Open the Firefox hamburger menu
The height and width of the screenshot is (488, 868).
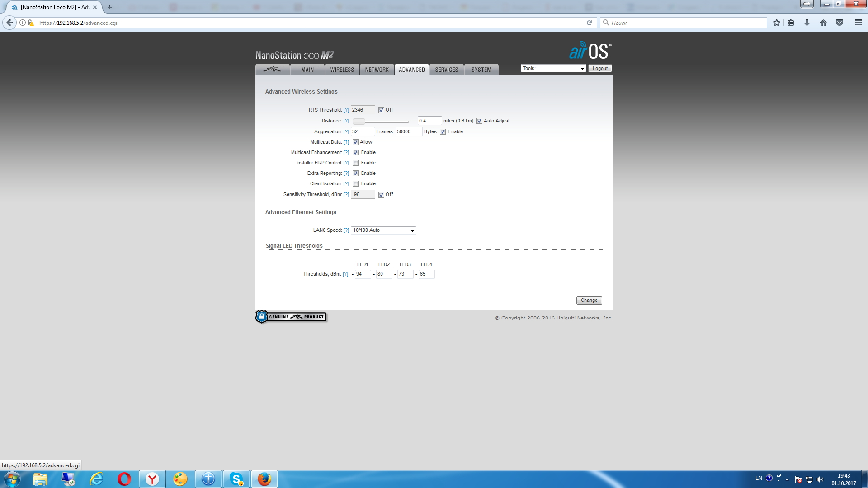[x=859, y=23]
